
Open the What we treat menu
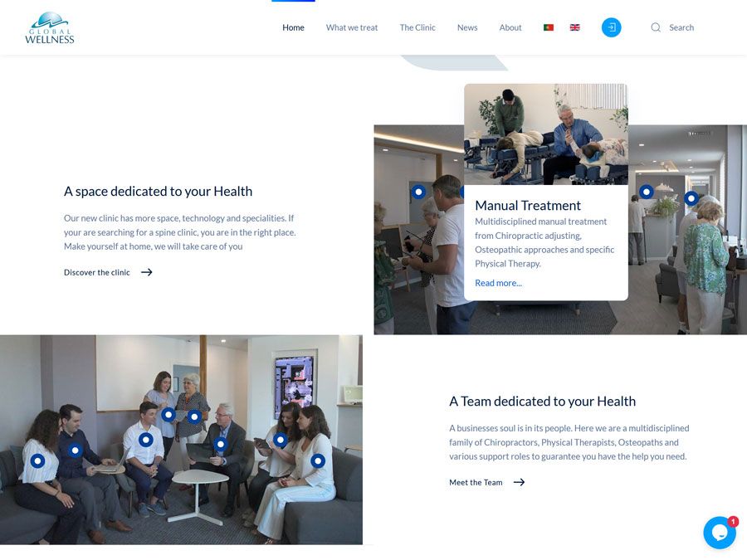click(x=351, y=27)
